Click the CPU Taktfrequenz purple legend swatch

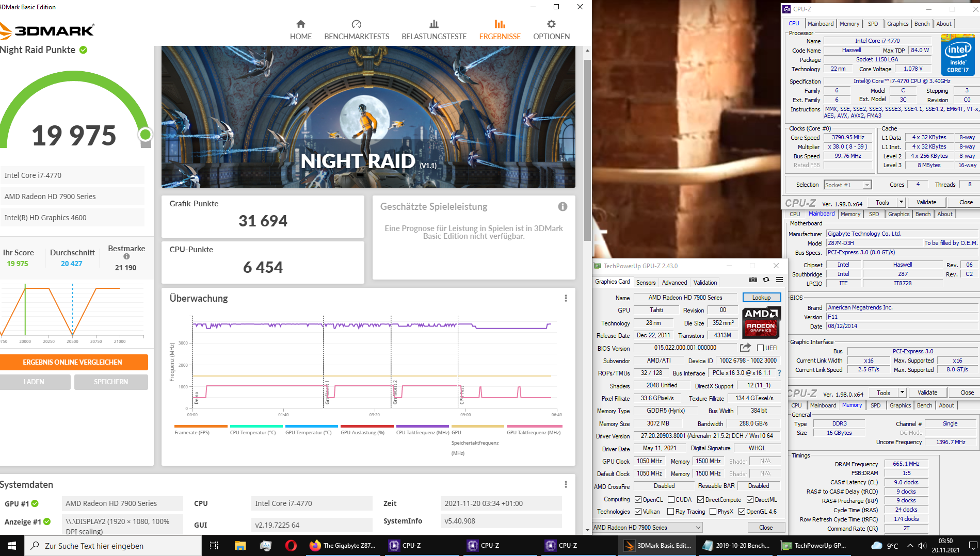[x=422, y=426]
